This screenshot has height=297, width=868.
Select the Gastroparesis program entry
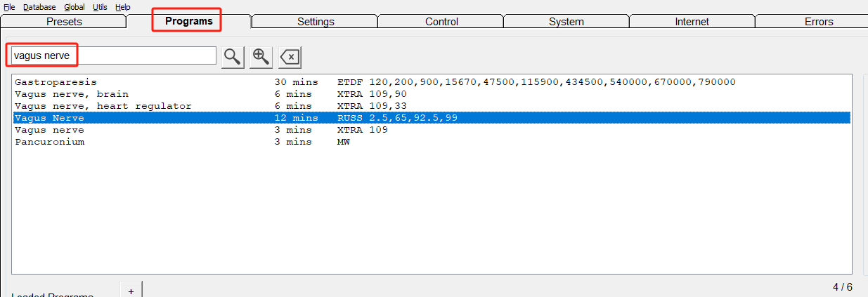tap(56, 82)
